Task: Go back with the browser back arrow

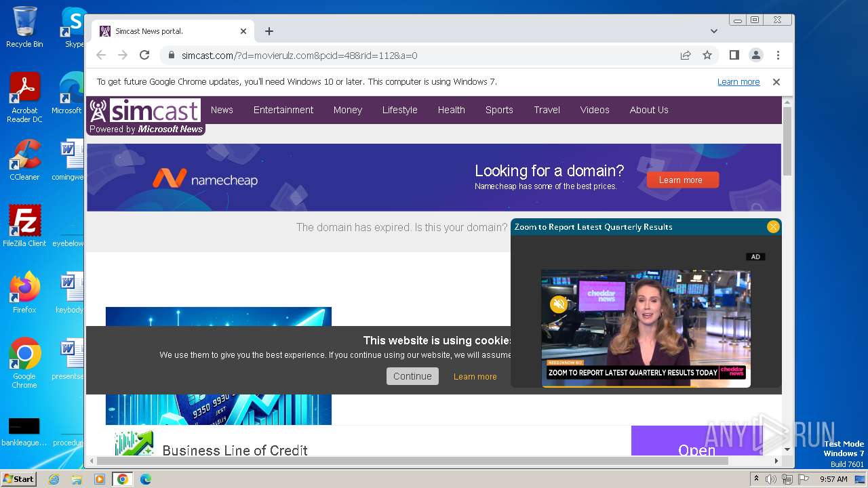Action: [x=101, y=55]
